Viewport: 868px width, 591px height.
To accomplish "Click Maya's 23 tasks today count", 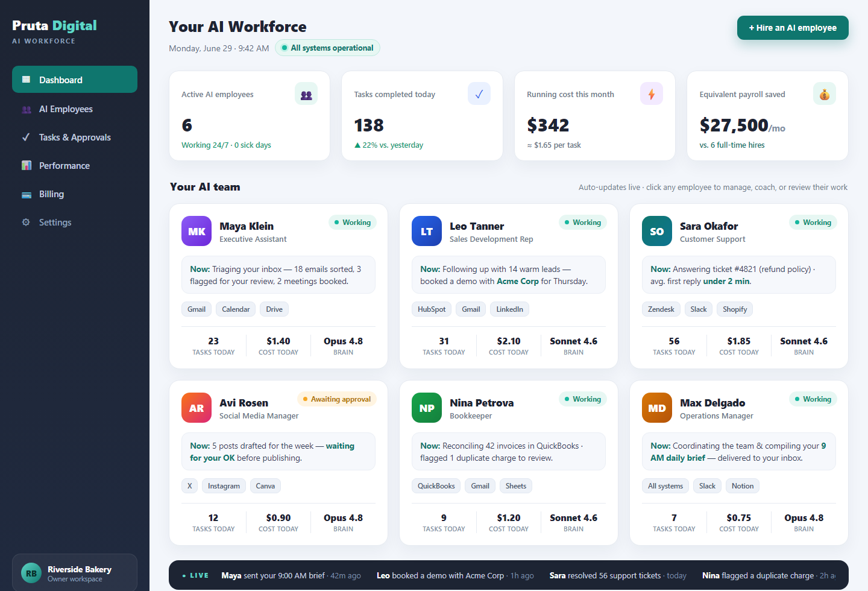I will point(213,341).
